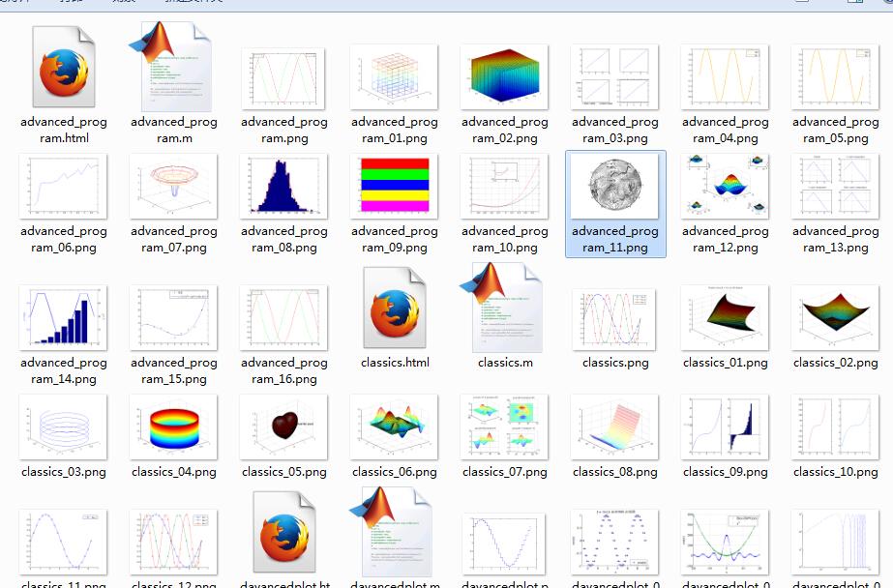Select the funnel plot advanced_program_07.png
Viewport: 893px width, 588px height.
[173, 186]
